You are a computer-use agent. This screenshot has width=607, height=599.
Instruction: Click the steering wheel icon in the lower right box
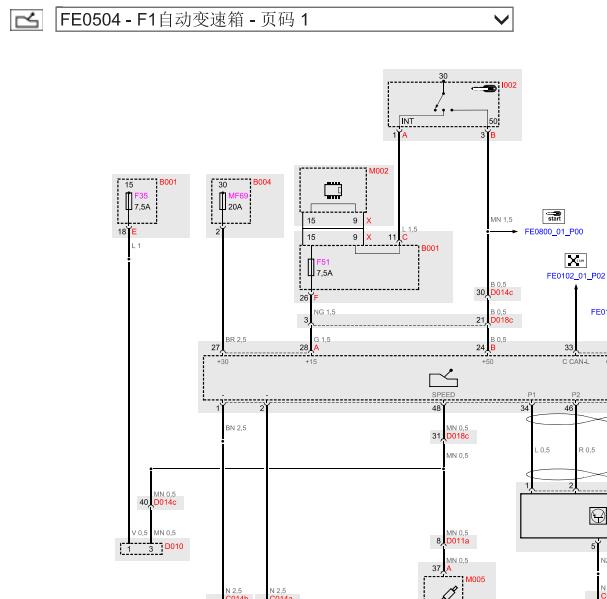point(597,516)
